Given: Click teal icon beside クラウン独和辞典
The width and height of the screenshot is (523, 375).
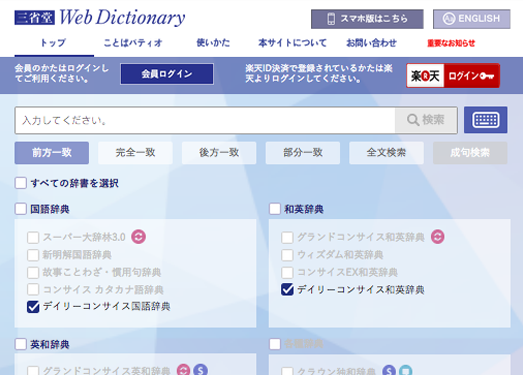Looking at the screenshot, I should click(405, 370).
